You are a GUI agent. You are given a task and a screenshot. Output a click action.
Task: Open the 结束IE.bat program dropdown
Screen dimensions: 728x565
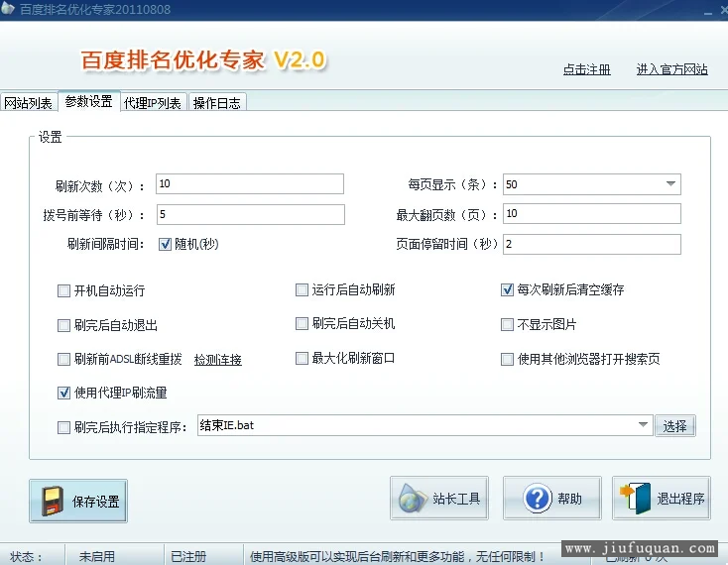[x=644, y=426]
